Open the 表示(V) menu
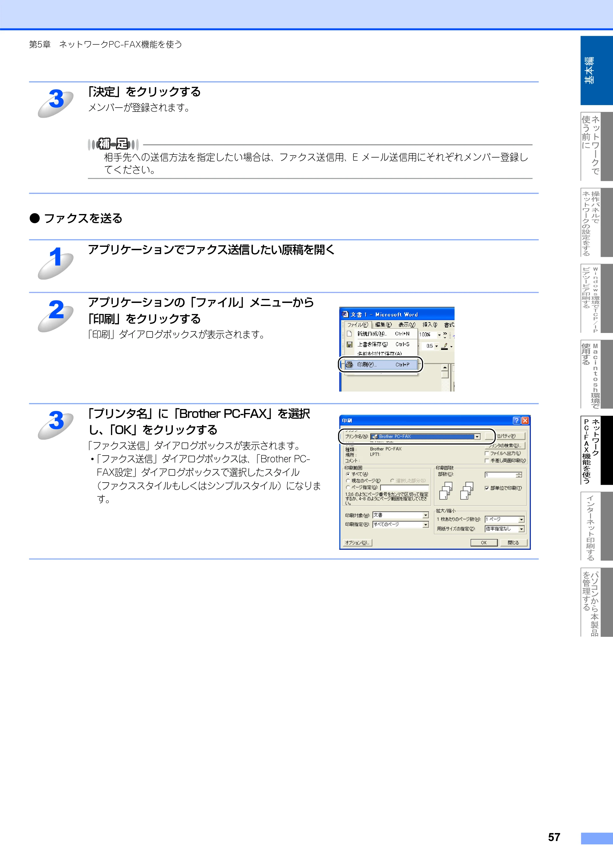This screenshot has height=868, width=613. tap(407, 325)
